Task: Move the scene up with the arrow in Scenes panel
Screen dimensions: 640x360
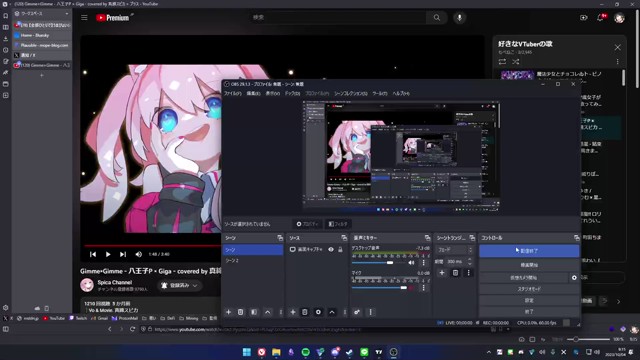Action: pos(267,312)
